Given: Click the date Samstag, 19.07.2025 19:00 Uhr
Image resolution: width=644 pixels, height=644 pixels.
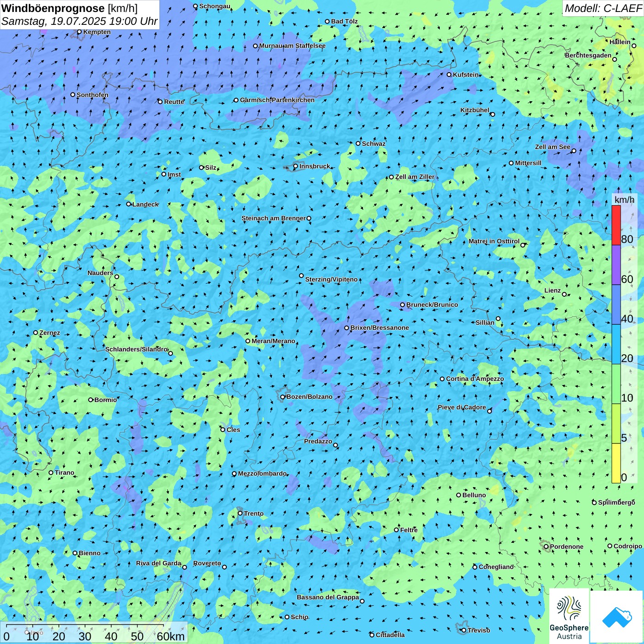Looking at the screenshot, I should [80, 21].
